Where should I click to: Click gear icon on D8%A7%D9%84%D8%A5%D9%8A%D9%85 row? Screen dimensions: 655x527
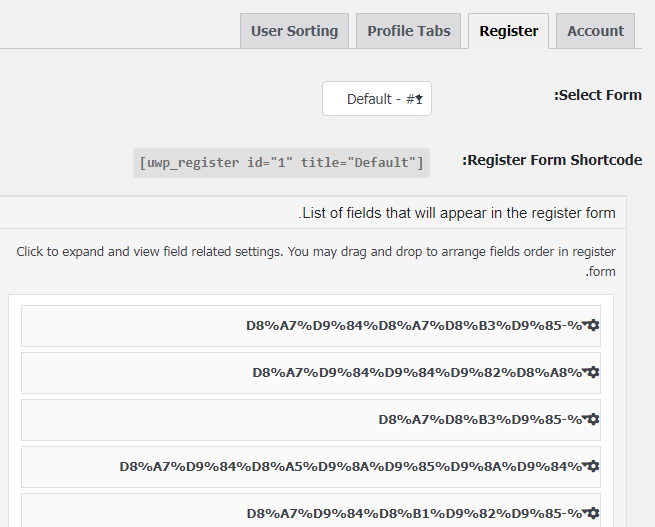click(594, 466)
